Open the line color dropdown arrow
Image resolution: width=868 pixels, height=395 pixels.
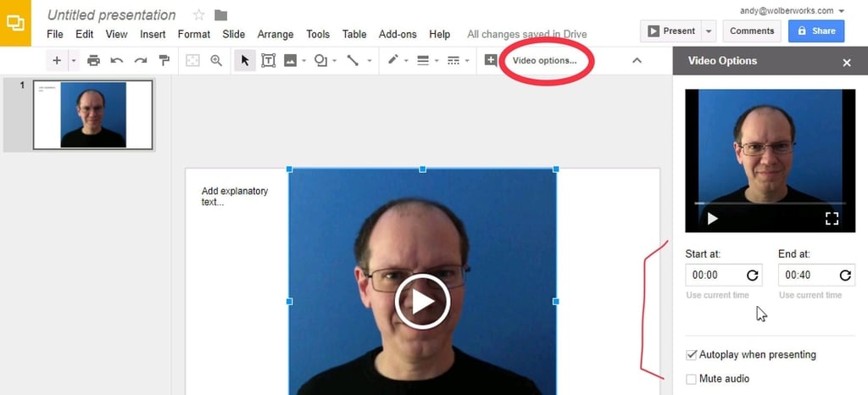click(406, 61)
